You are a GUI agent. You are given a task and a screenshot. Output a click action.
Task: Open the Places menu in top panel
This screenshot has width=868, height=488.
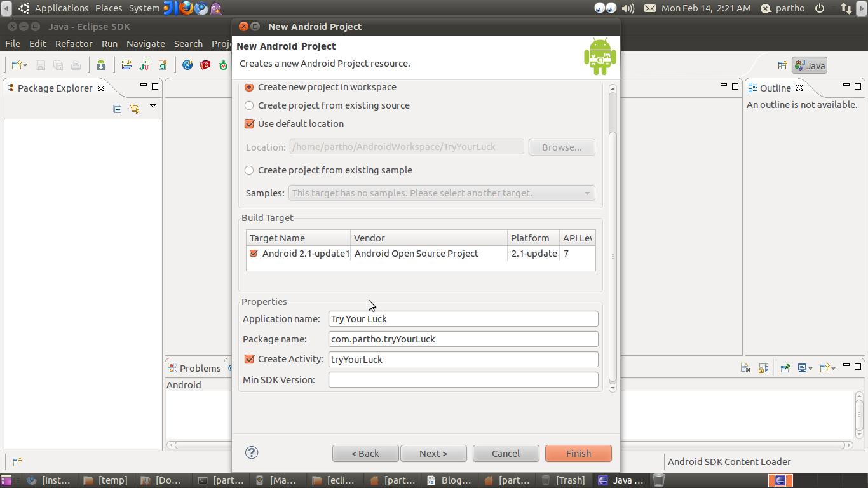pyautogui.click(x=109, y=8)
